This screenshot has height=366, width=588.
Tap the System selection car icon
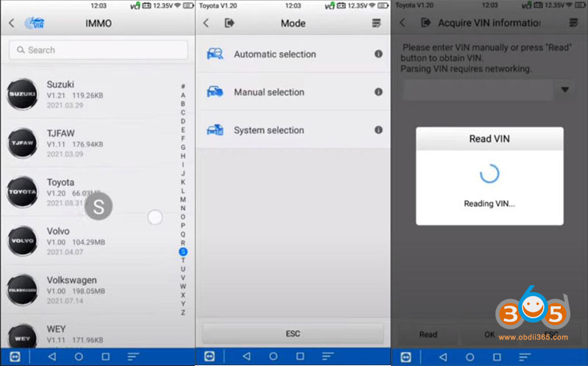tap(215, 130)
